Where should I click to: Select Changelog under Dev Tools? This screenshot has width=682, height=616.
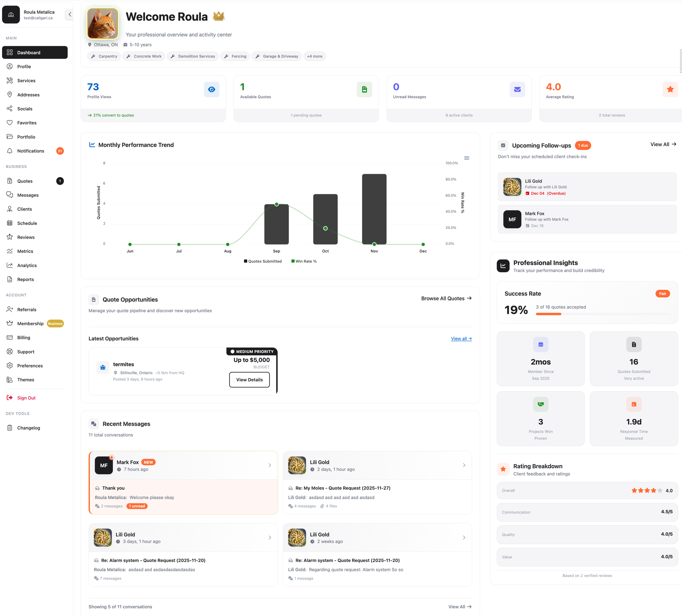pyautogui.click(x=28, y=428)
